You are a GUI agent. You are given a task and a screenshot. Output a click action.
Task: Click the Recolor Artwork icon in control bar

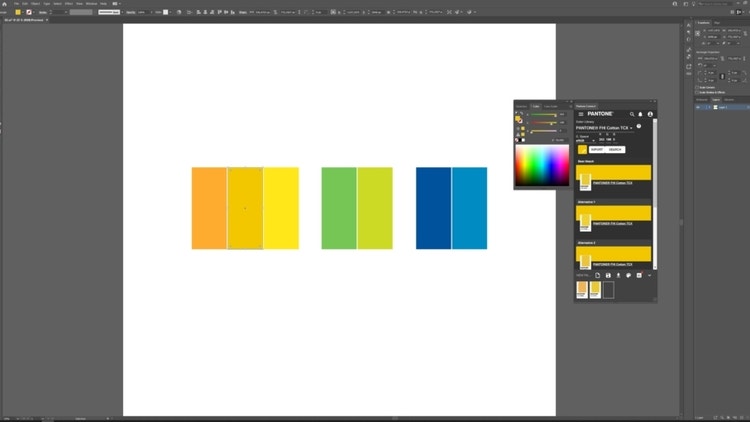[179, 12]
